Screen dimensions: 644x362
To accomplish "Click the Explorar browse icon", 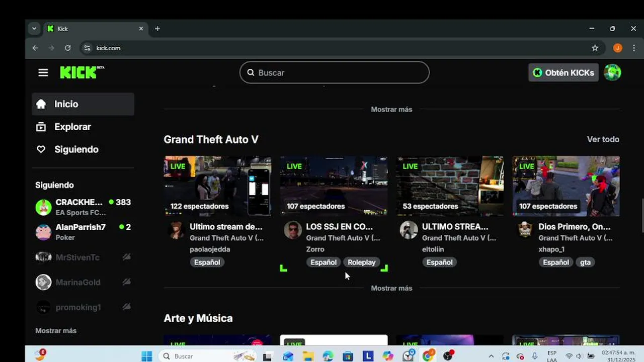I will pos(41,127).
